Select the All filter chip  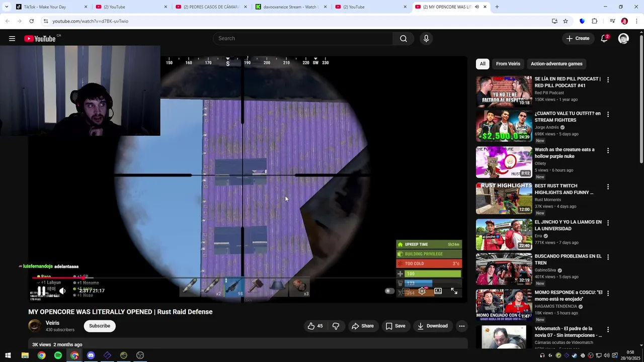tap(482, 64)
